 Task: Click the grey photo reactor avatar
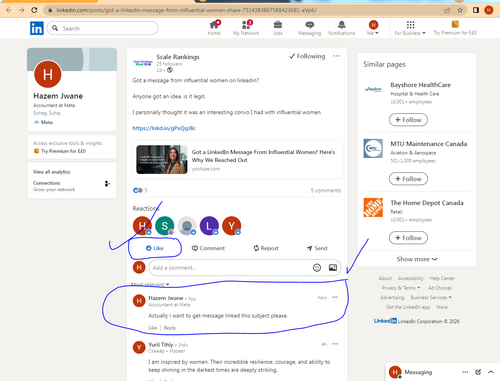pos(187,226)
